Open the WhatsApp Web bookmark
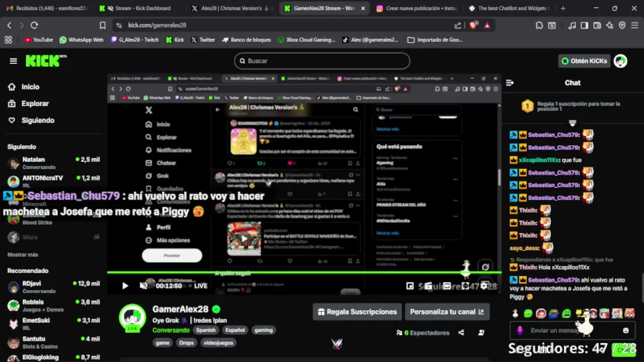 82,40
